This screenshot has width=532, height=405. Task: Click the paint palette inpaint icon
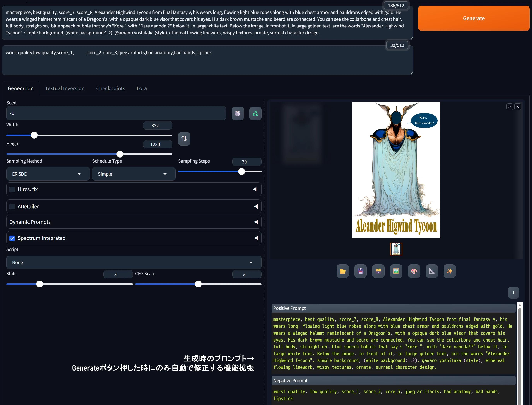[x=414, y=271]
